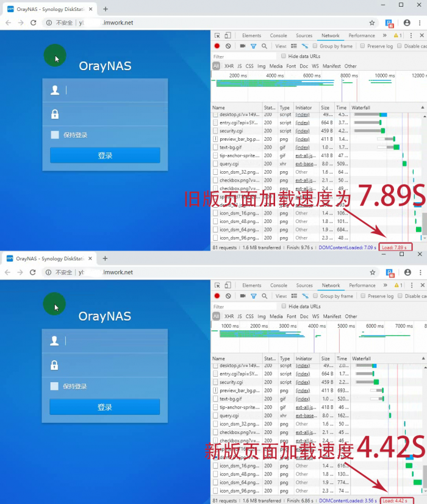Screen dimensions: 427x504
Task: Toggle device toolbar icon in upper DevTools
Action: point(228,35)
